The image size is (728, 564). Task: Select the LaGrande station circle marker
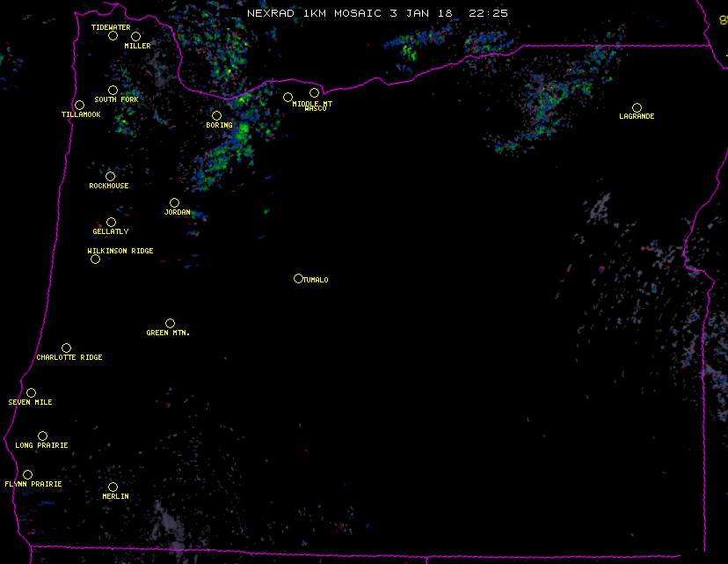coord(637,107)
